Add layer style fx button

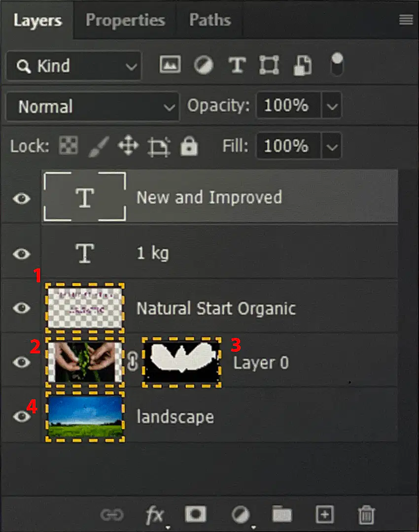coord(155,515)
